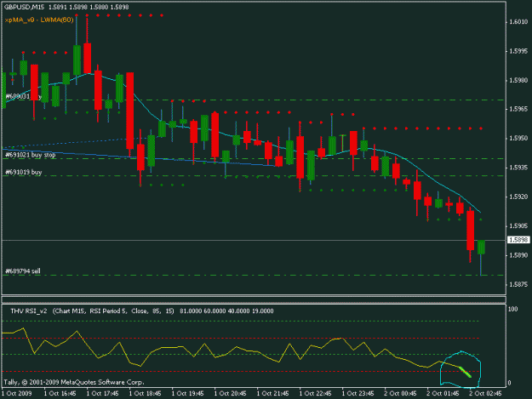This screenshot has width=532, height=399.
Task: Click the 1.5980 price axis label
Action: click(x=518, y=80)
